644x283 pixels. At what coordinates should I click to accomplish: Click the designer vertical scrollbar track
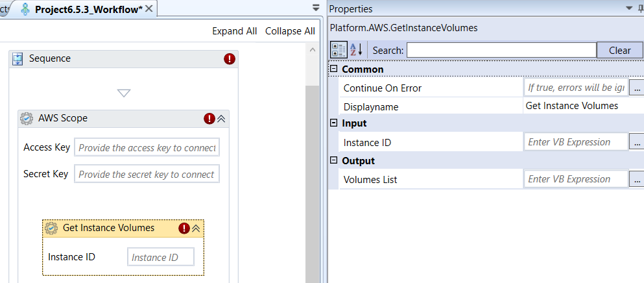[312, 184]
